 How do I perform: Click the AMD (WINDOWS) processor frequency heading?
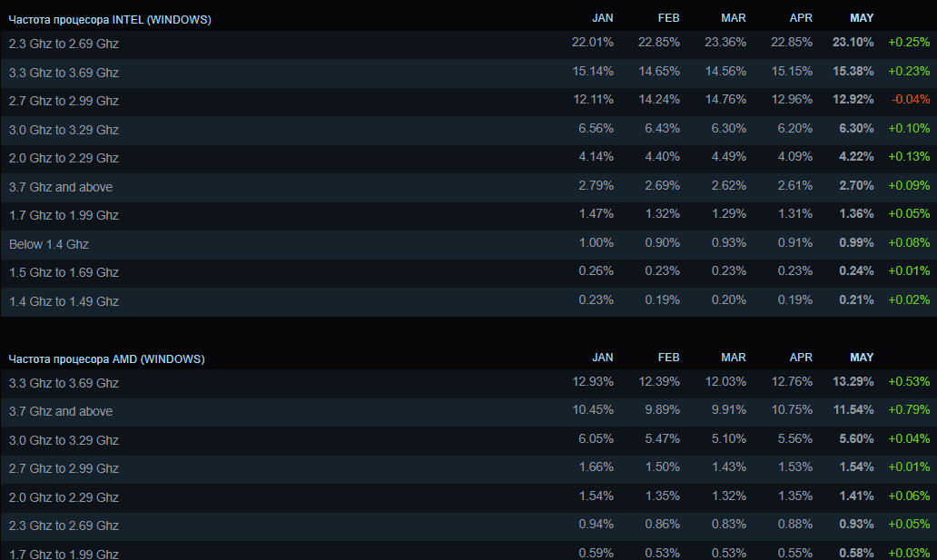click(107, 359)
